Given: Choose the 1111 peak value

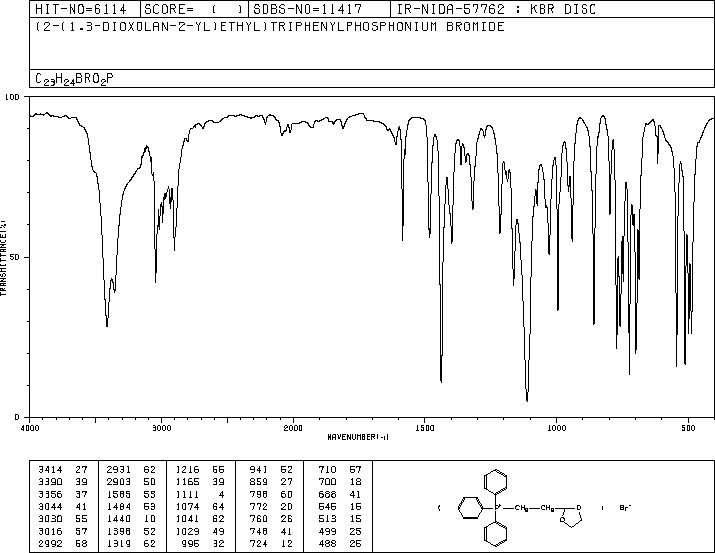Looking at the screenshot, I should pyautogui.click(x=188, y=494).
